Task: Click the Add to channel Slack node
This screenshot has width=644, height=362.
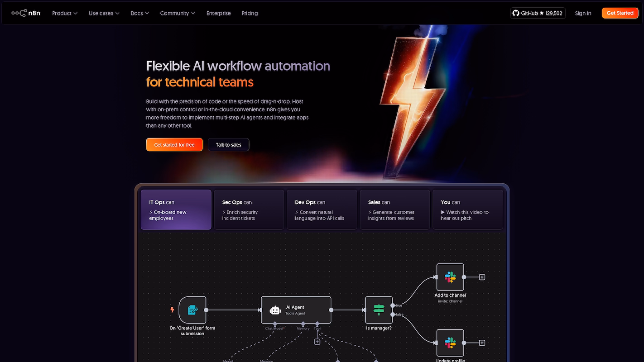Action: tap(450, 277)
